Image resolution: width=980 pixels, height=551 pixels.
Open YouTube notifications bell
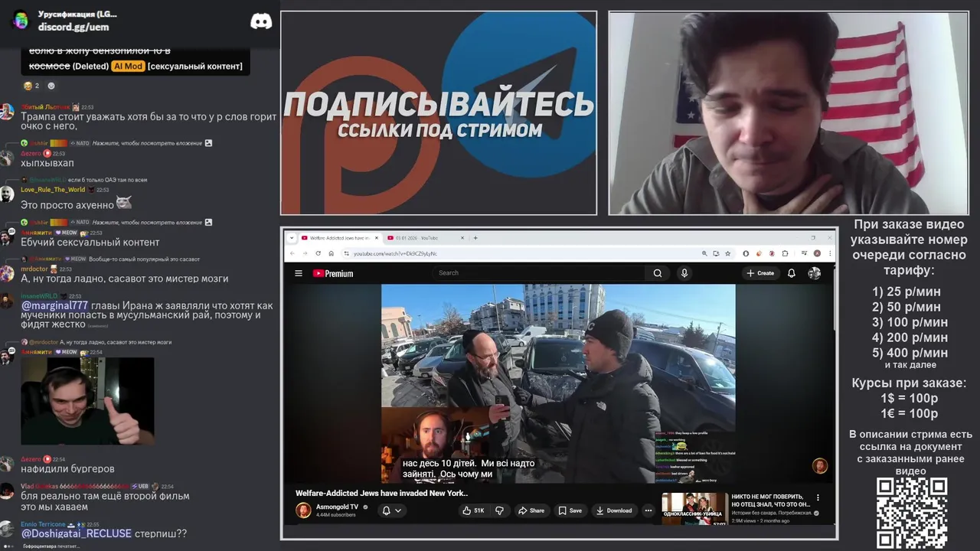(792, 273)
